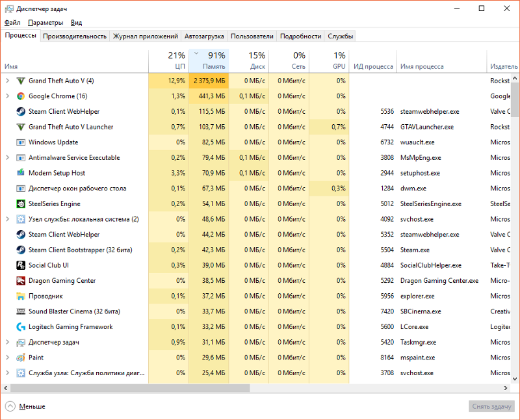Sort by the ЦП column header

pyautogui.click(x=169, y=60)
